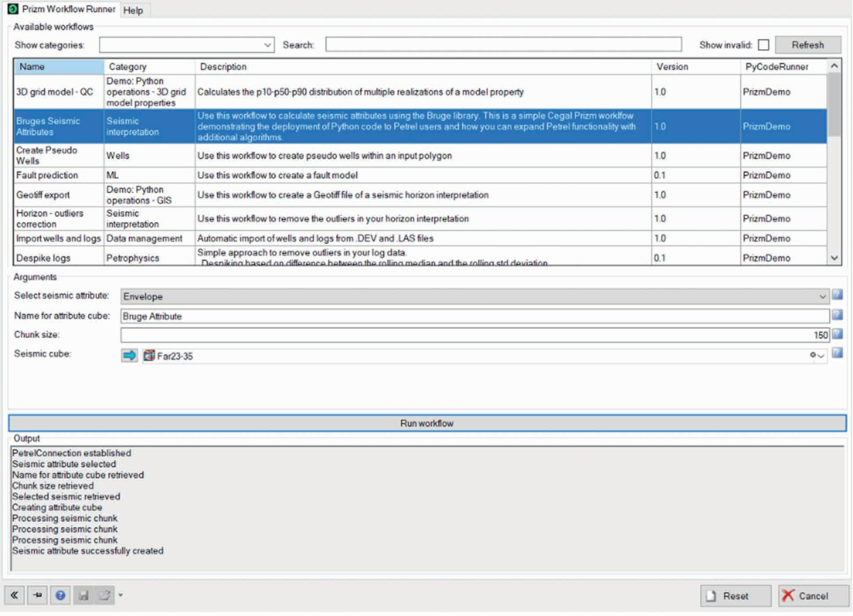
Task: Click the Refresh button
Action: pyautogui.click(x=807, y=45)
